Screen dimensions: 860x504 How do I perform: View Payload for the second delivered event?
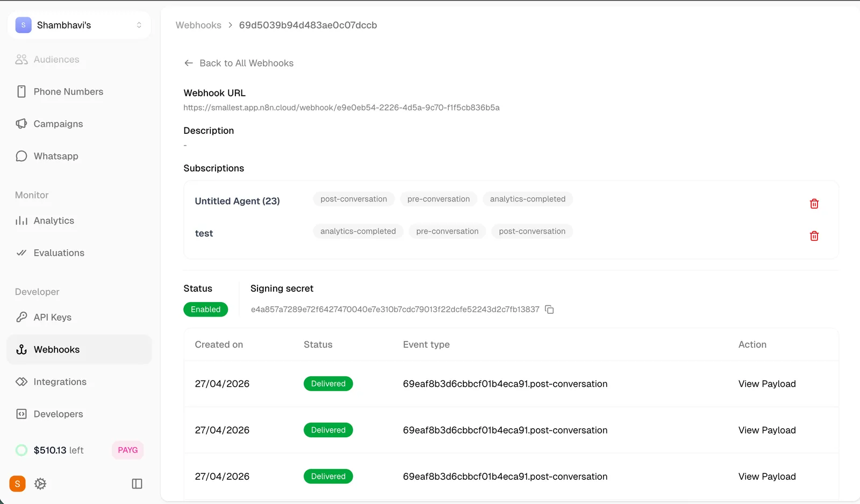767,430
